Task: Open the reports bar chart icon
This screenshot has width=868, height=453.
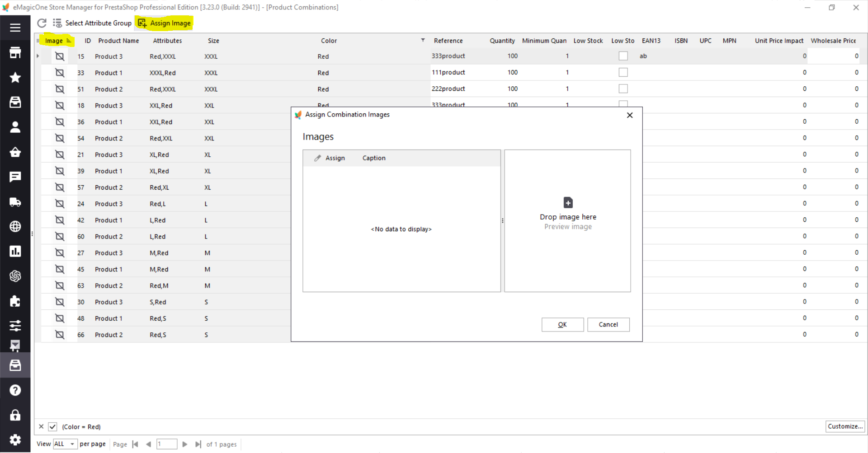Action: 15,251
